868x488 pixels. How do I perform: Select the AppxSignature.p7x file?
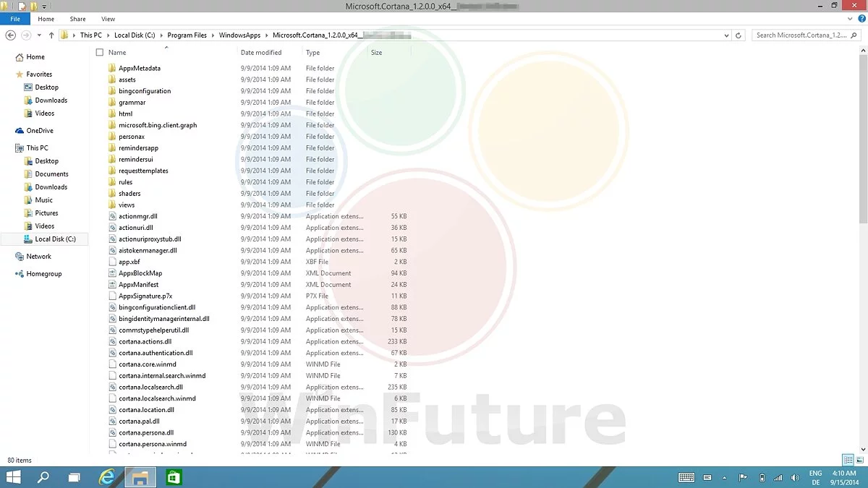(x=145, y=296)
